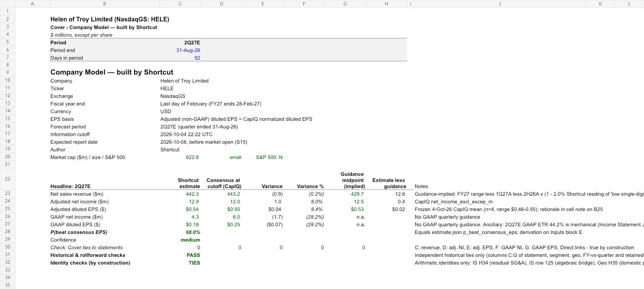
Task: Select the expected report date value
Action: 204,142
